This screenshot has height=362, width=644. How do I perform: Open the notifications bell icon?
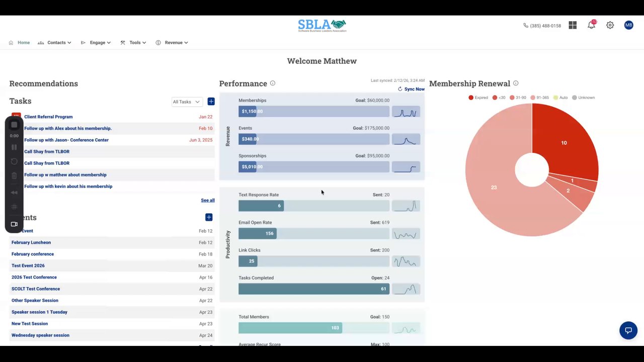click(x=591, y=25)
